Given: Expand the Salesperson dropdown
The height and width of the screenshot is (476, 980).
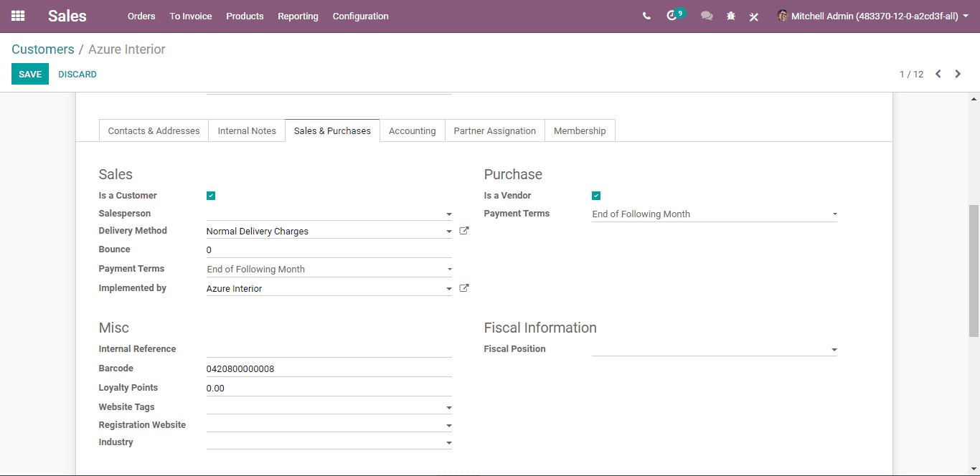Looking at the screenshot, I should click(x=329, y=214).
